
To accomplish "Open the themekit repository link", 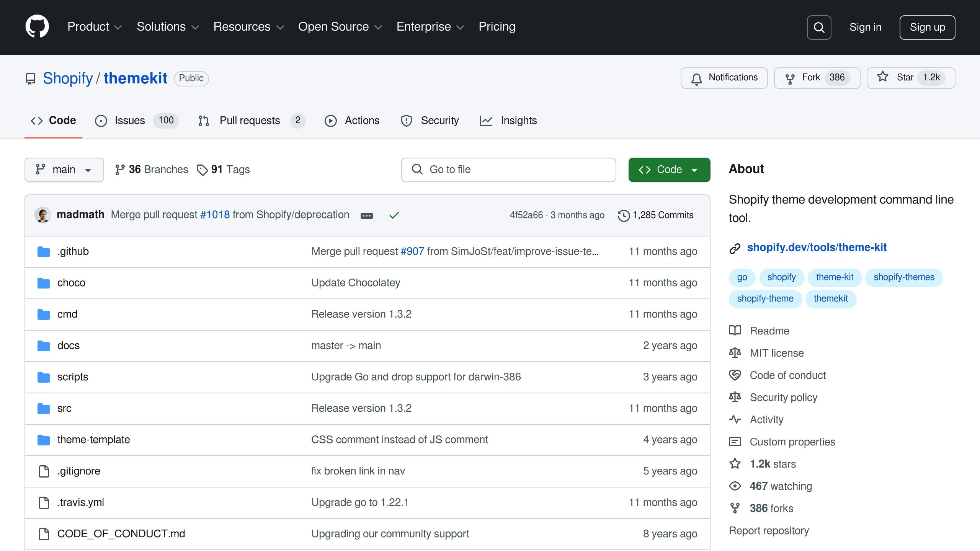I will (x=135, y=78).
